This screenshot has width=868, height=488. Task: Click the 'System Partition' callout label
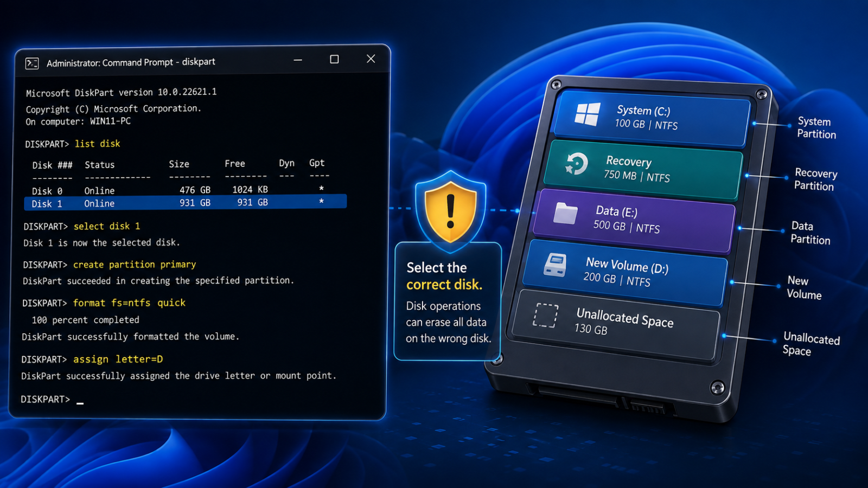coord(816,128)
